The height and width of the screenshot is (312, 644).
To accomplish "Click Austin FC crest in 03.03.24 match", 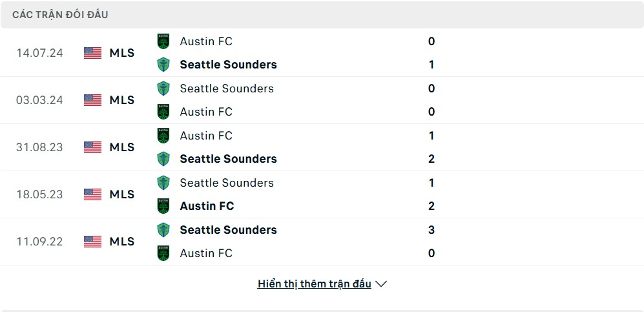I will click(x=163, y=112).
